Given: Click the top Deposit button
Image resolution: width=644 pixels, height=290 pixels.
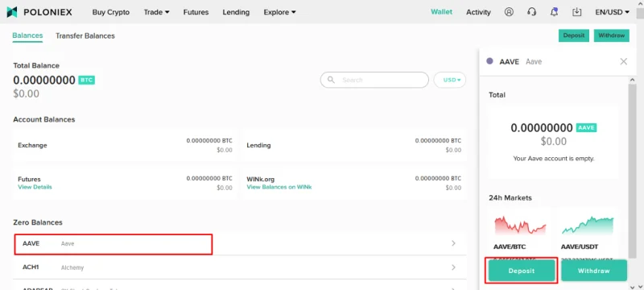Looking at the screenshot, I should (574, 35).
